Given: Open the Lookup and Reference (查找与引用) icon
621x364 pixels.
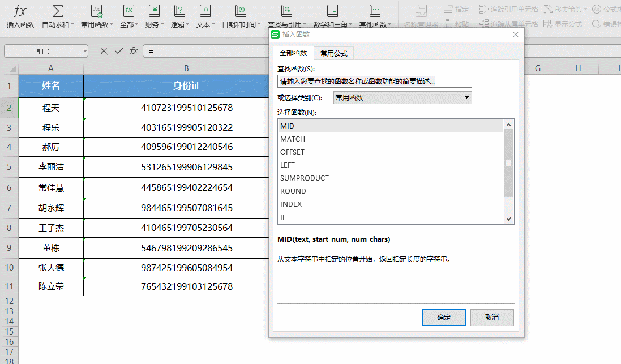Looking at the screenshot, I should click(x=286, y=11).
